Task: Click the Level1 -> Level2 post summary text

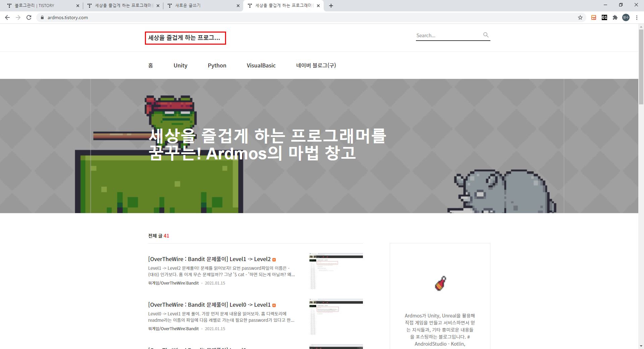Action: tap(221, 271)
